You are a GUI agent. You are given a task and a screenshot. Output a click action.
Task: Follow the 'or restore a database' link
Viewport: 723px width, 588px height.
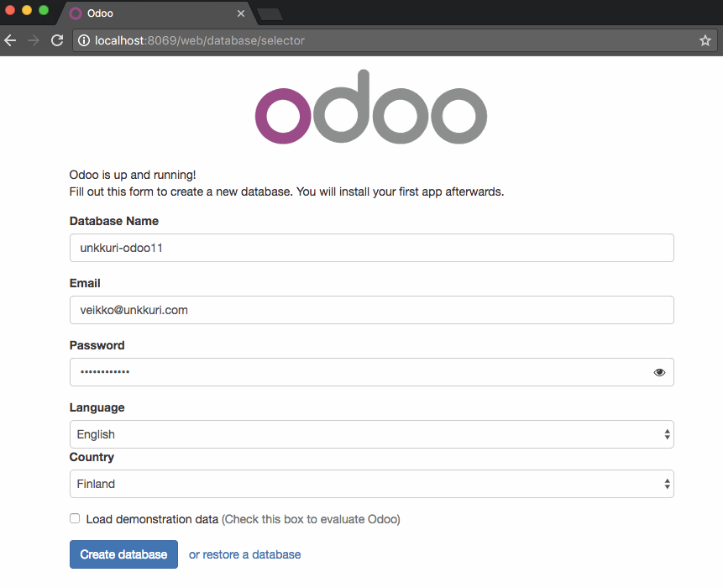244,554
